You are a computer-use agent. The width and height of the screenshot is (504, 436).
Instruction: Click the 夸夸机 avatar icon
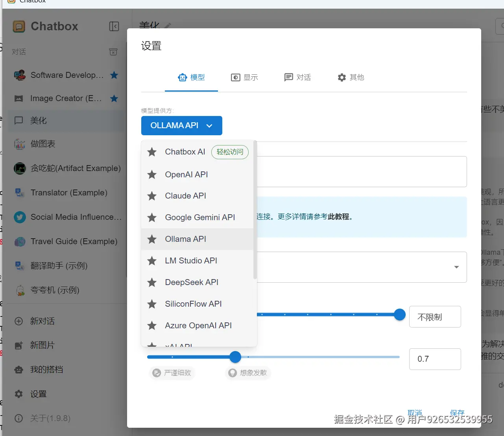tap(19, 290)
